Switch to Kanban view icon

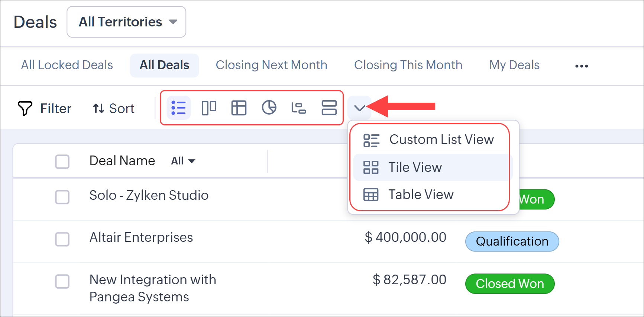pos(209,108)
